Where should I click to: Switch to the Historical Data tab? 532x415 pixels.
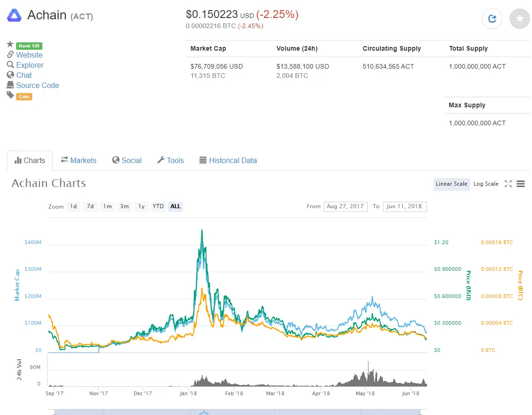click(228, 160)
